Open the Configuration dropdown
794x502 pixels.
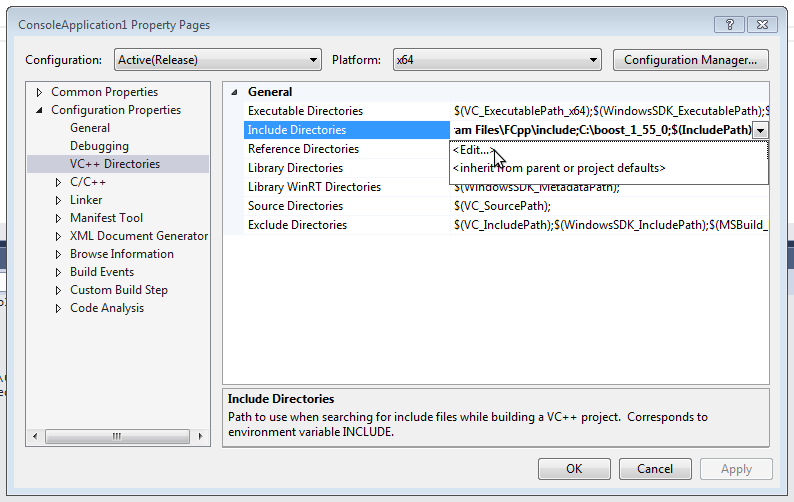coord(217,60)
